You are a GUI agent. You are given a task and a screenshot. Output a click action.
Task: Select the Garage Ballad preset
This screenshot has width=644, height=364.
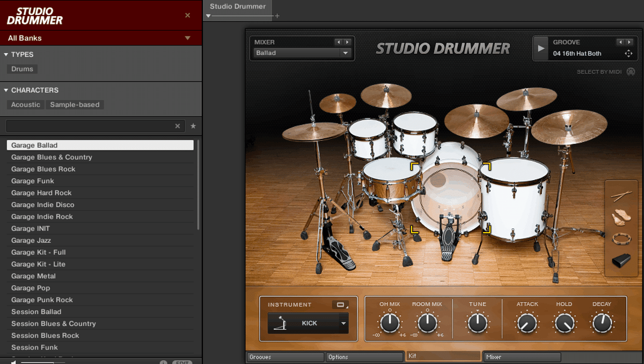tap(100, 145)
